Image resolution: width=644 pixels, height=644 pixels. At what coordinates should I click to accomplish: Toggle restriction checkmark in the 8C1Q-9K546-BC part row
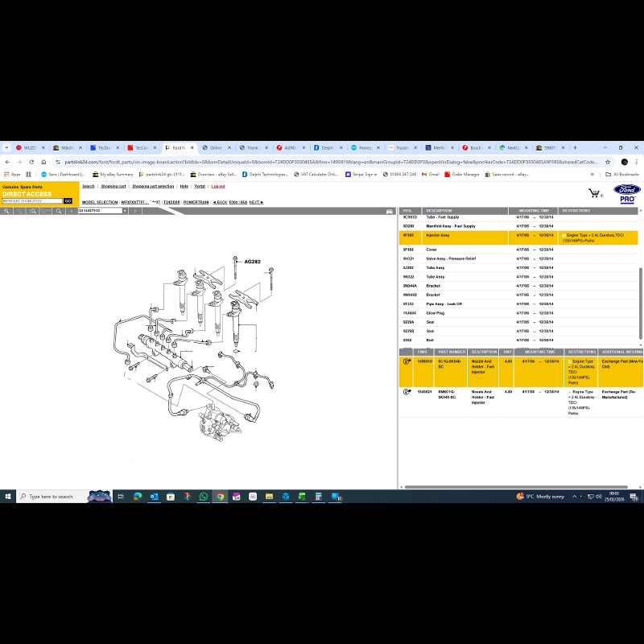570,361
